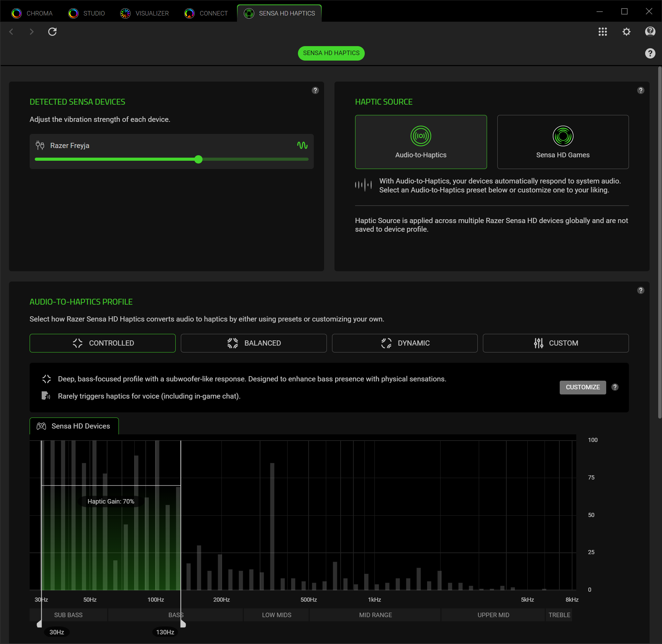Open help for the Haptic Source panel
The image size is (662, 644).
pyautogui.click(x=640, y=90)
